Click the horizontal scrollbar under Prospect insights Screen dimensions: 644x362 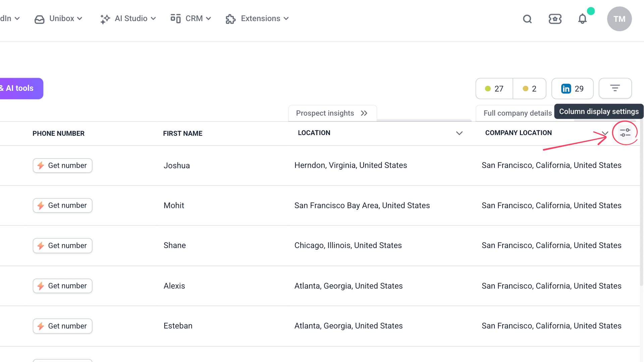tap(424, 120)
